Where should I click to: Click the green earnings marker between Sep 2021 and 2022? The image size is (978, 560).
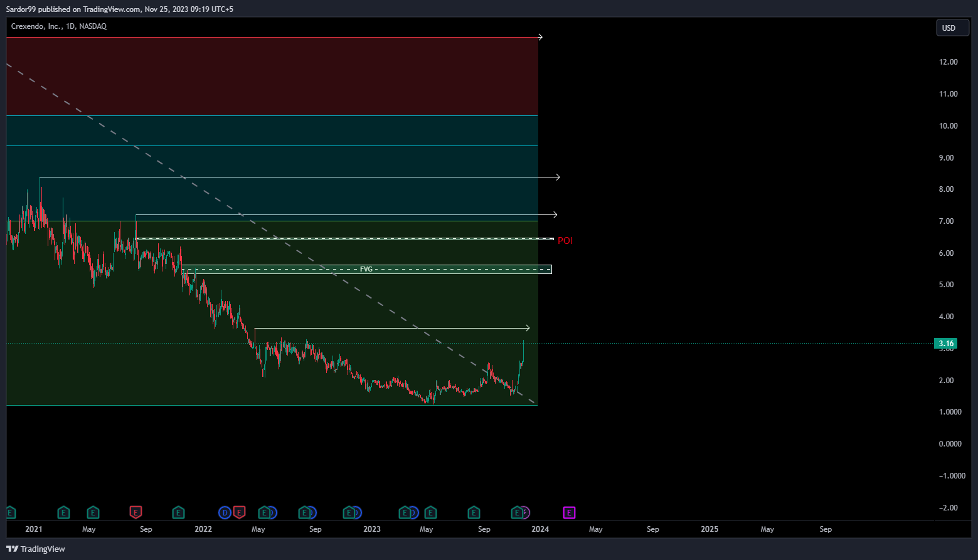(x=178, y=513)
